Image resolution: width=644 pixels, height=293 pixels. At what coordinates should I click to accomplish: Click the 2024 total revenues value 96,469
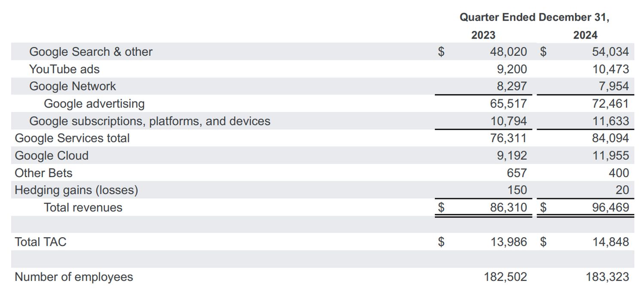coord(610,208)
